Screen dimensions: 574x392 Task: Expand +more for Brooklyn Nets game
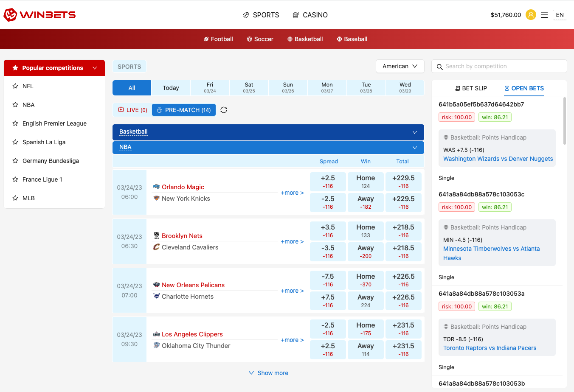[x=292, y=241]
